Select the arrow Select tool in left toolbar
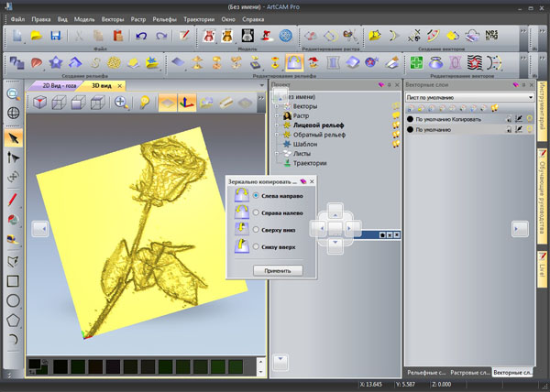The image size is (550, 392). tap(14, 138)
